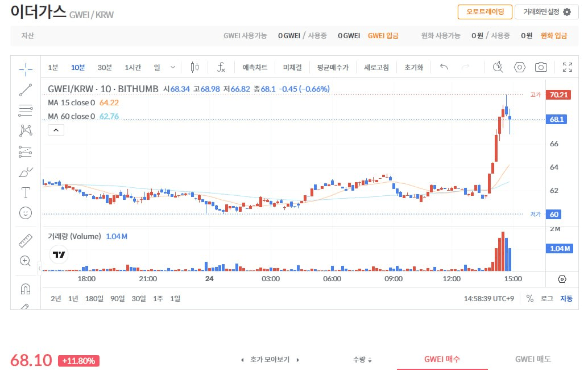Select the ruler measure tool

click(26, 240)
